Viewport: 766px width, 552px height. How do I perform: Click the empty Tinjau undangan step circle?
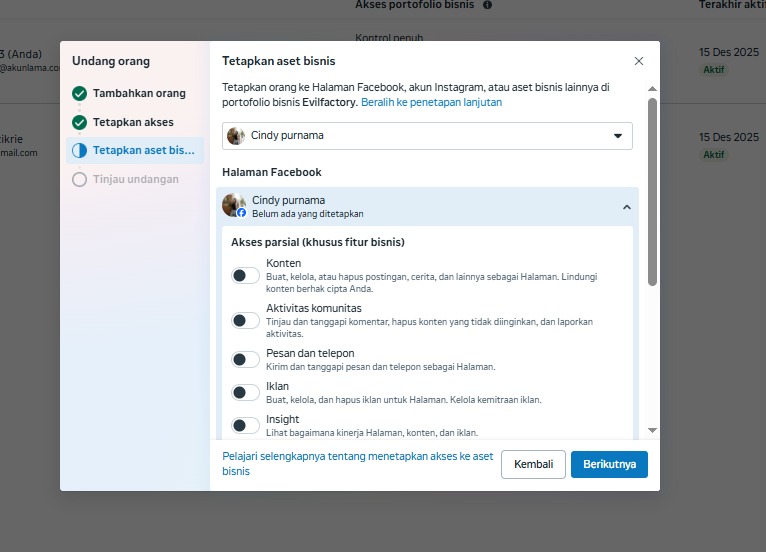[x=80, y=180]
